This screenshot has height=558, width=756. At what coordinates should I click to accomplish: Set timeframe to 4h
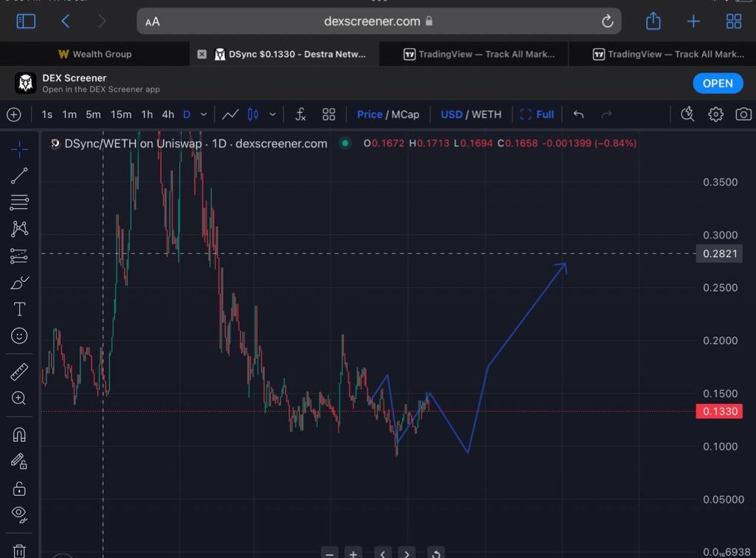coord(168,114)
